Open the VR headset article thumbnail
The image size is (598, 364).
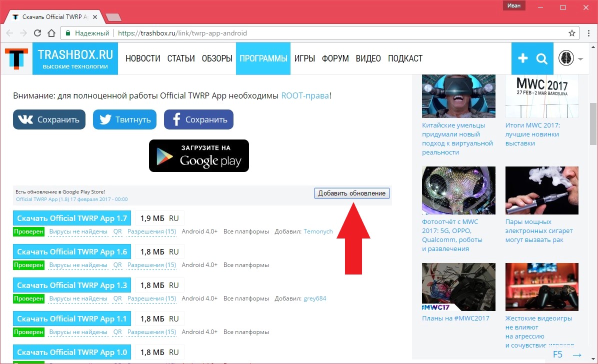[x=458, y=96]
